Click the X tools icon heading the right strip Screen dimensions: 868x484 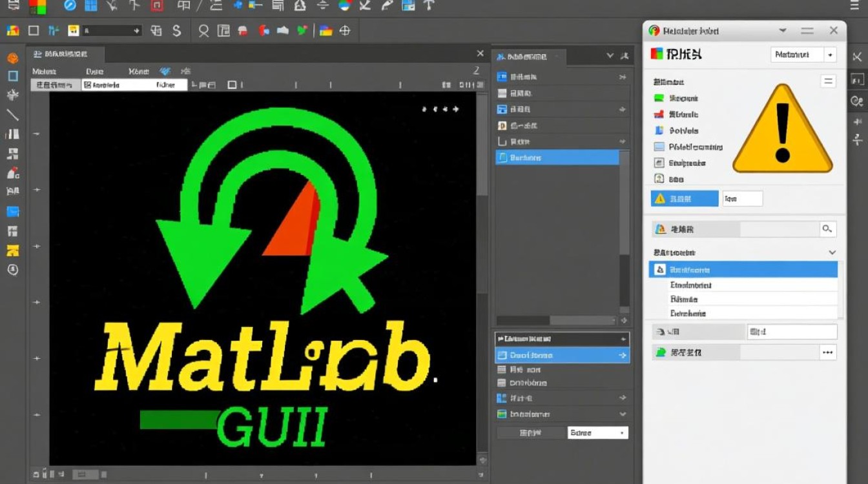(x=858, y=57)
